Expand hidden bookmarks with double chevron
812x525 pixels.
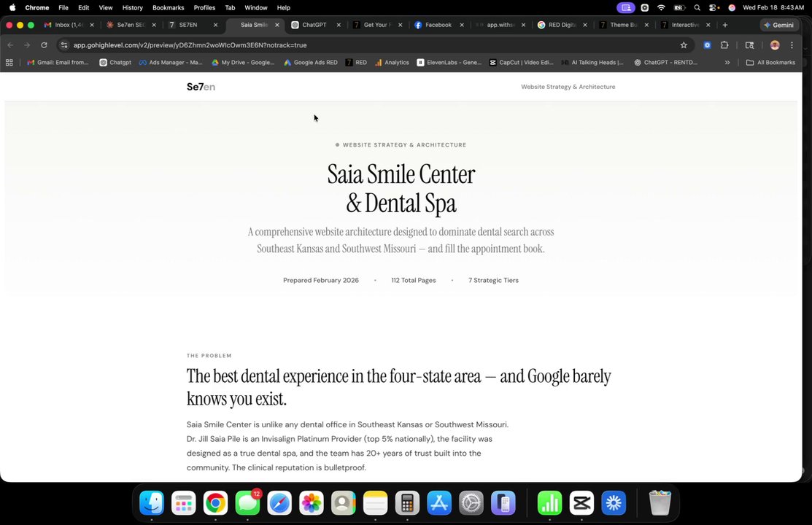pyautogui.click(x=727, y=63)
